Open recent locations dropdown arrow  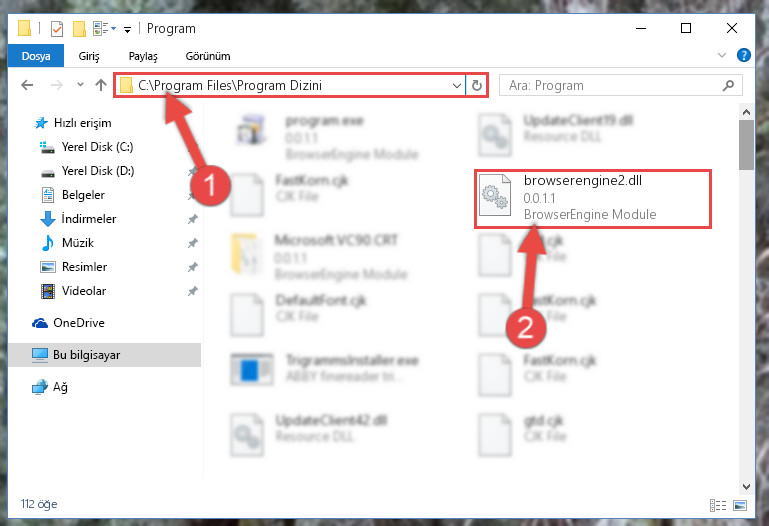click(x=80, y=85)
